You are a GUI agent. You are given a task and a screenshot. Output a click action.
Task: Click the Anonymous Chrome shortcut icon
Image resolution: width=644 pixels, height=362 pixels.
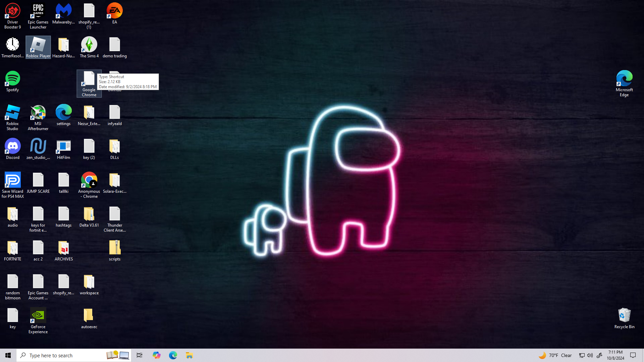tap(89, 181)
